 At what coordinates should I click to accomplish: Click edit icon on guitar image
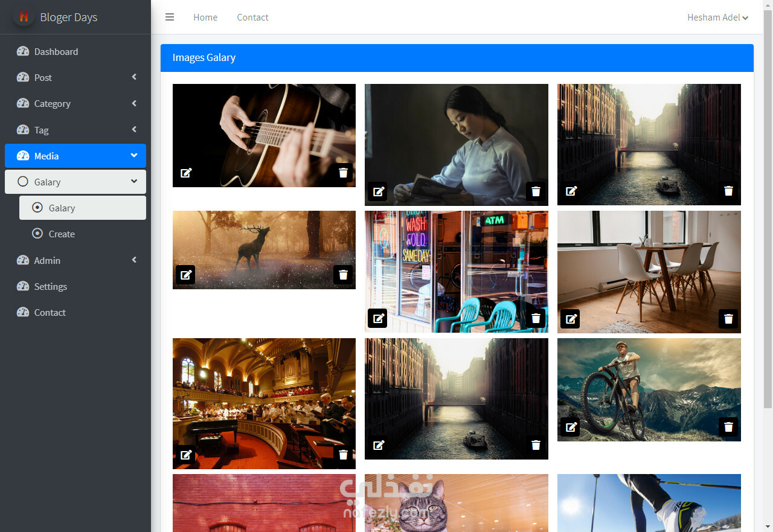click(186, 173)
